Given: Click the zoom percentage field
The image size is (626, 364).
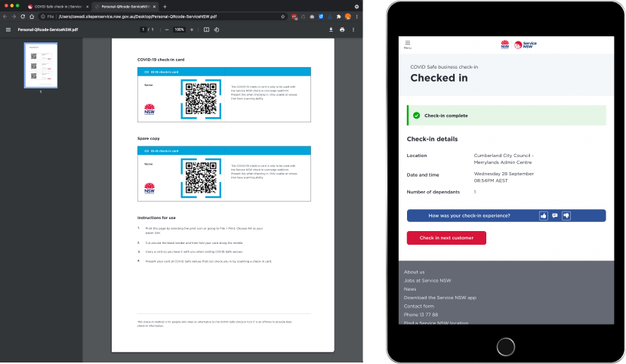Looking at the screenshot, I should click(179, 29).
